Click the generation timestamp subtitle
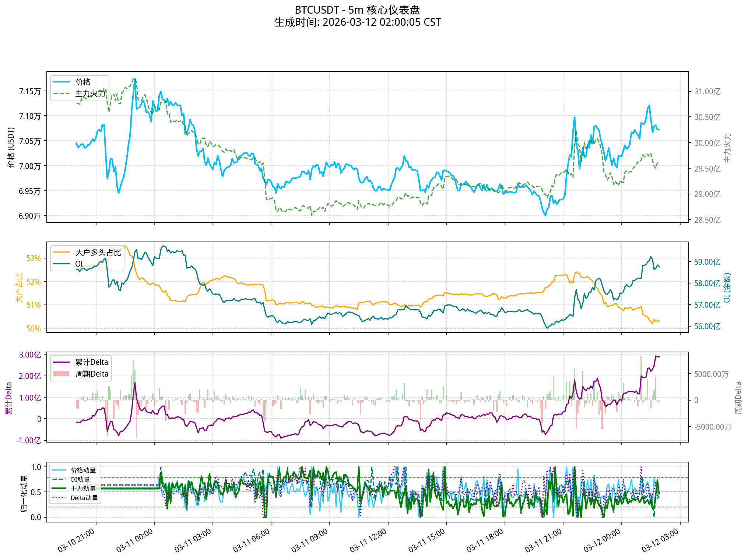This screenshot has height=560, width=748. click(357, 23)
